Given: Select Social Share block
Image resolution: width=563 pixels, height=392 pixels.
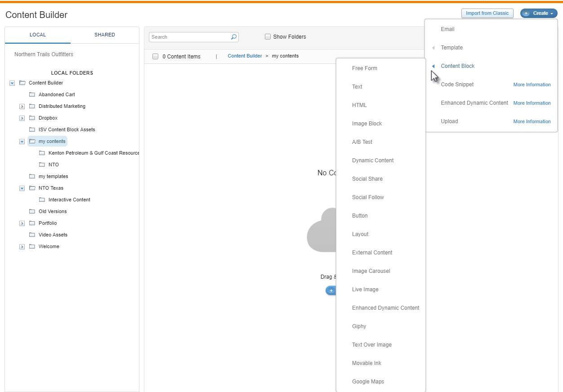Looking at the screenshot, I should pyautogui.click(x=367, y=179).
